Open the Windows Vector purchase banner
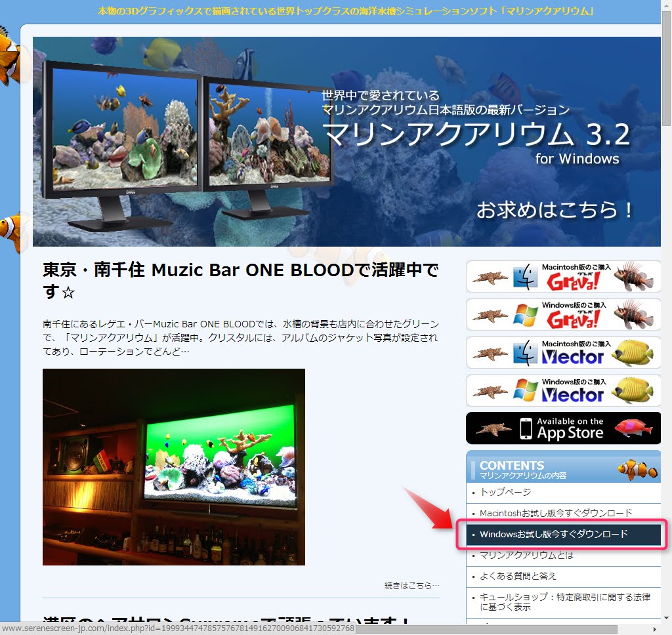This screenshot has width=672, height=635. [563, 391]
